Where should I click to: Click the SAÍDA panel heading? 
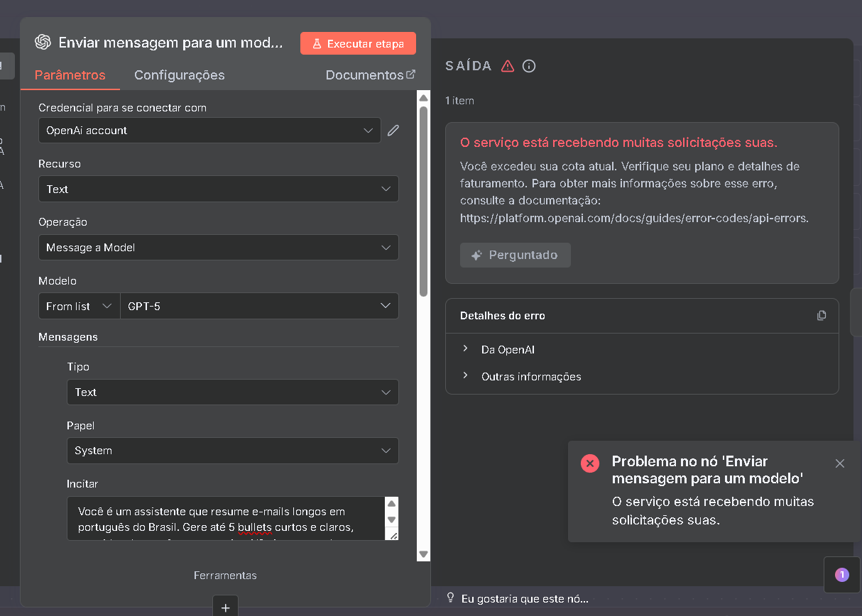(469, 66)
